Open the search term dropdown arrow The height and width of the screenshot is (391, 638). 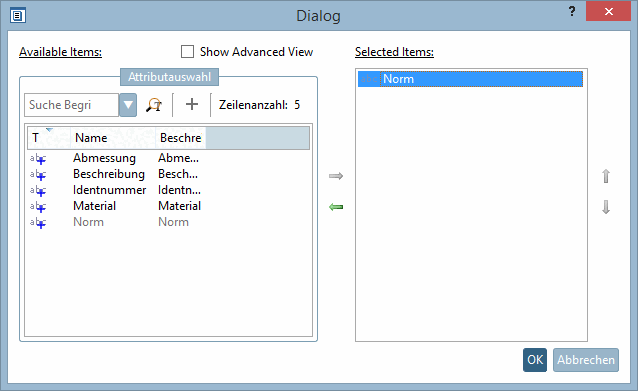click(x=128, y=105)
